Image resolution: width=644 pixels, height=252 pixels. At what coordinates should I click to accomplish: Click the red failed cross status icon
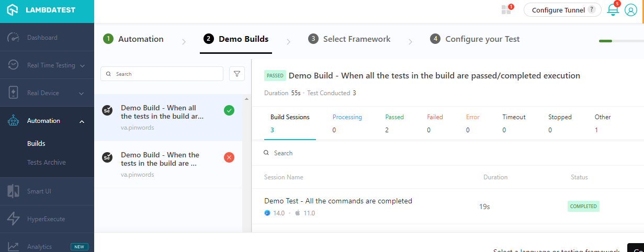229,157
